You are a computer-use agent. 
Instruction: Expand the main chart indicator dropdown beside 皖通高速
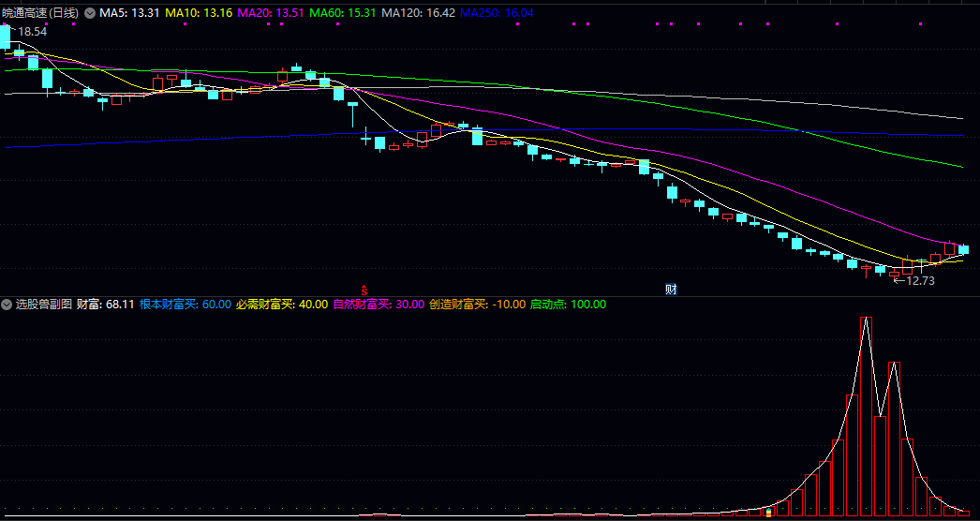90,13
